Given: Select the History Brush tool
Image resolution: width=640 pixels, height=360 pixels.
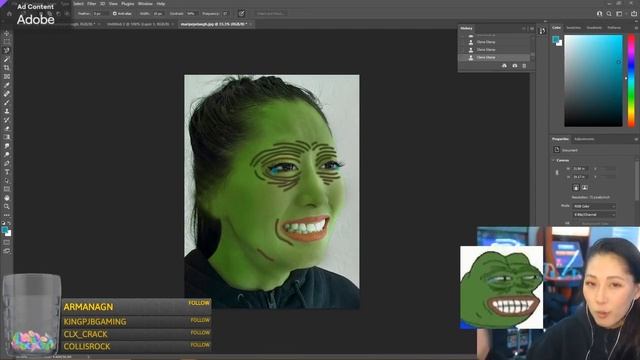Looking at the screenshot, I should point(7,120).
